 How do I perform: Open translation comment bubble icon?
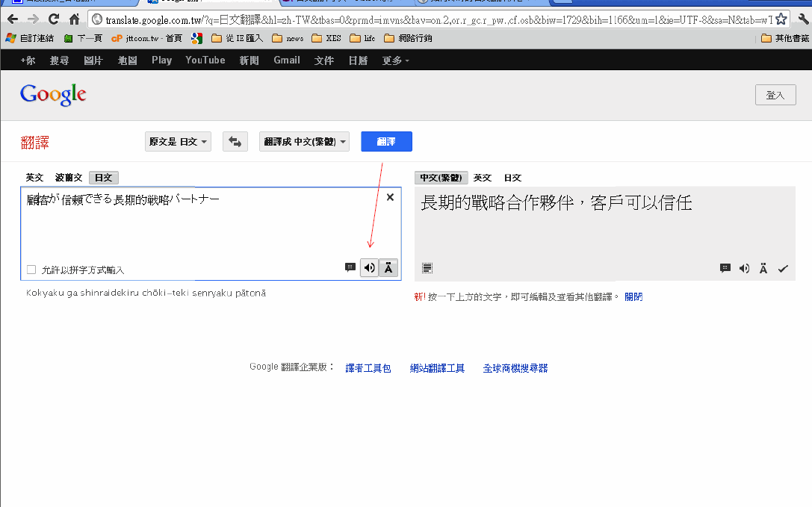725,268
